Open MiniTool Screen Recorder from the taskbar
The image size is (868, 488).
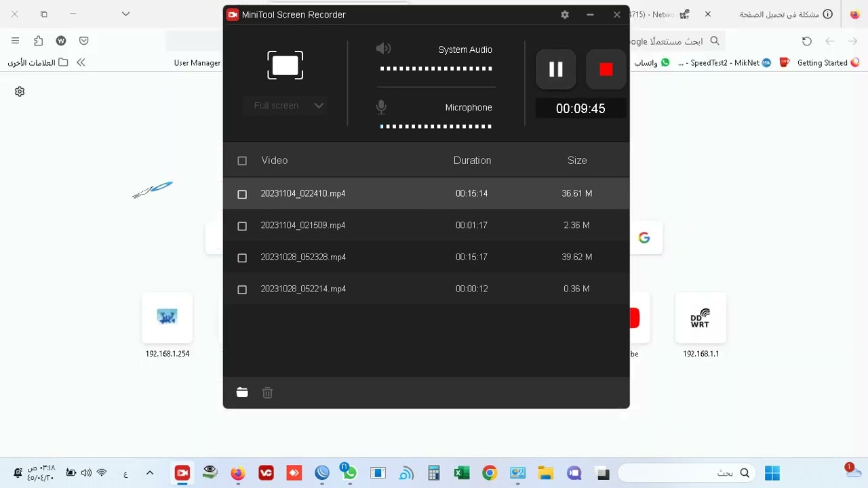tap(182, 473)
